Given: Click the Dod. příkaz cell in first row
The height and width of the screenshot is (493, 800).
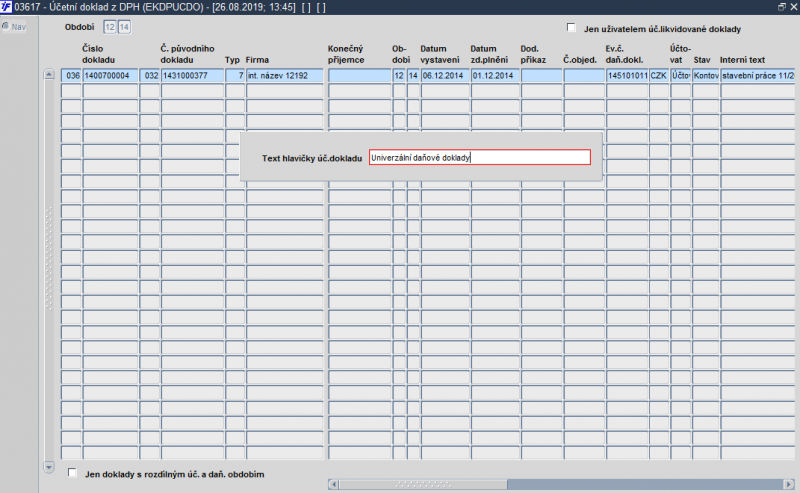Looking at the screenshot, I should coord(541,76).
